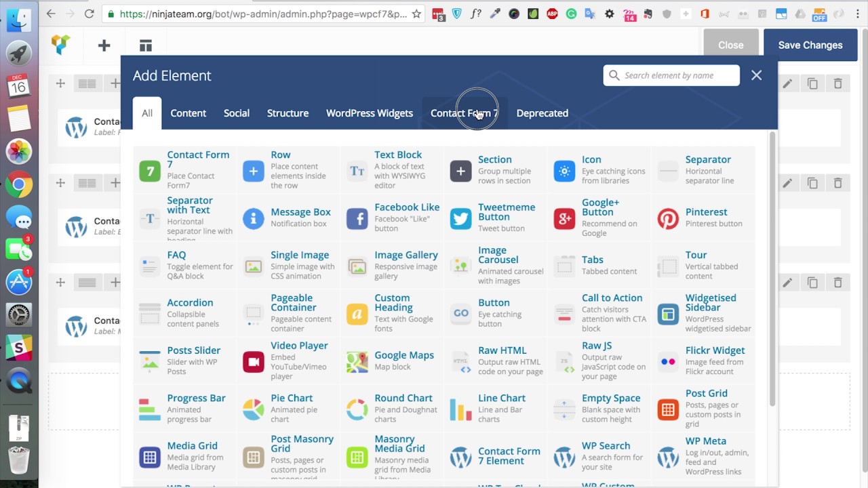Choose the Section element
The image size is (868, 488).
496,170
